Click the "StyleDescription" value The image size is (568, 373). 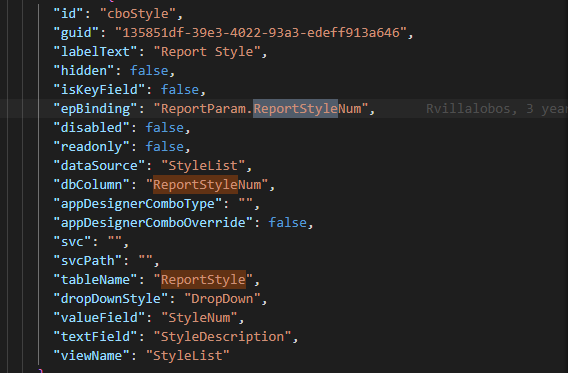222,337
